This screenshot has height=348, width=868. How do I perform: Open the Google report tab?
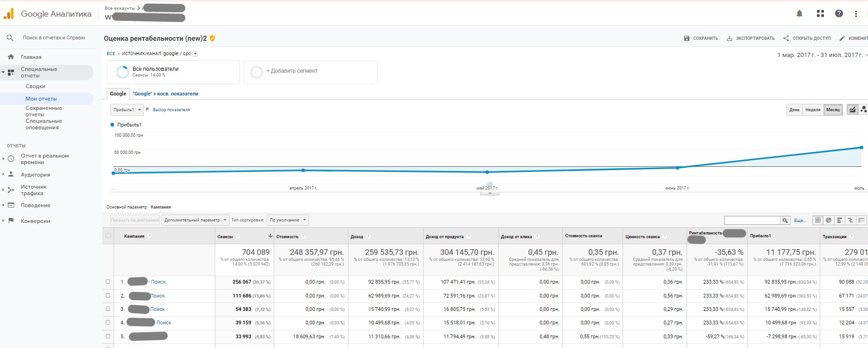(118, 94)
